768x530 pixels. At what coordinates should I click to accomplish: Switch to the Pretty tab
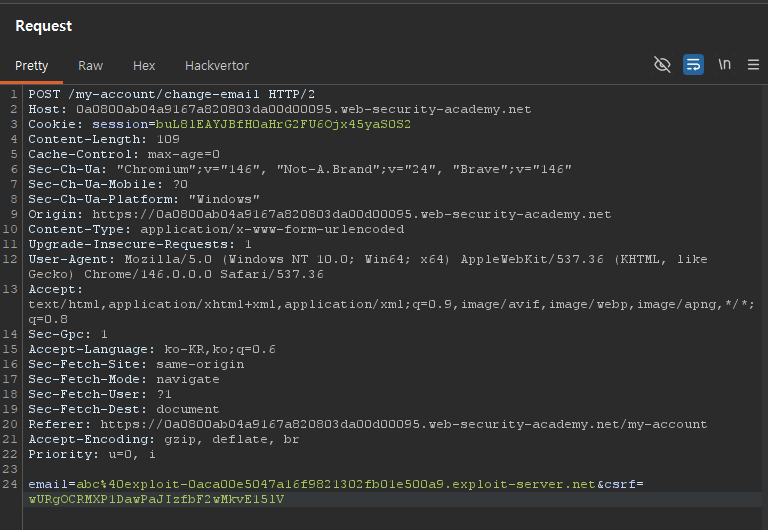coord(31,65)
